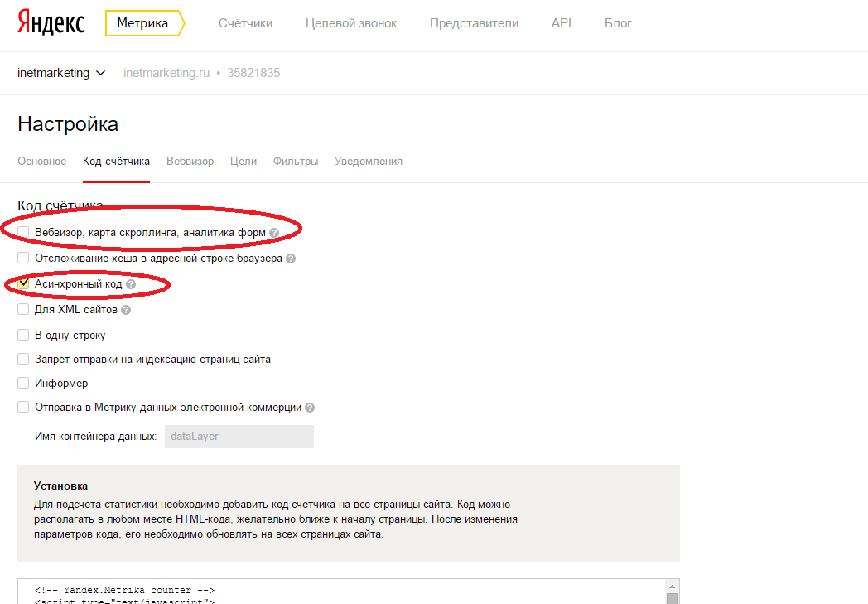
Task: Open the Основное settings tab
Action: point(42,161)
